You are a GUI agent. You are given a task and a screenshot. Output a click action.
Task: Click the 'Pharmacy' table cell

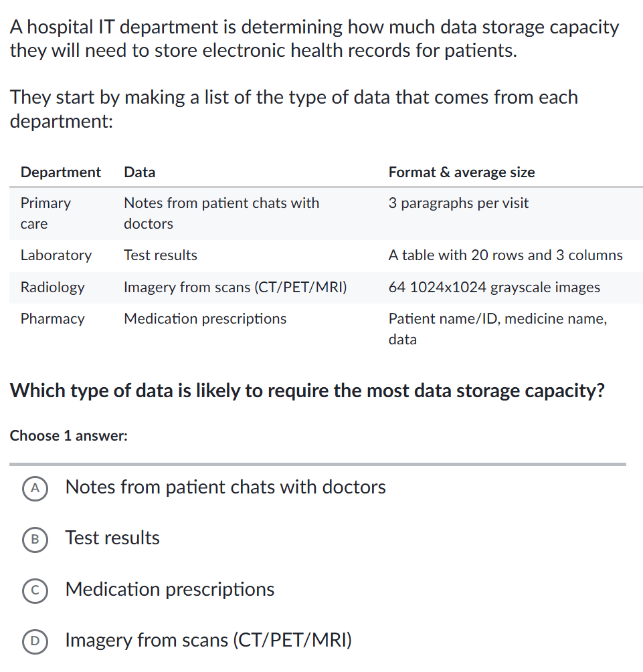pos(53,319)
